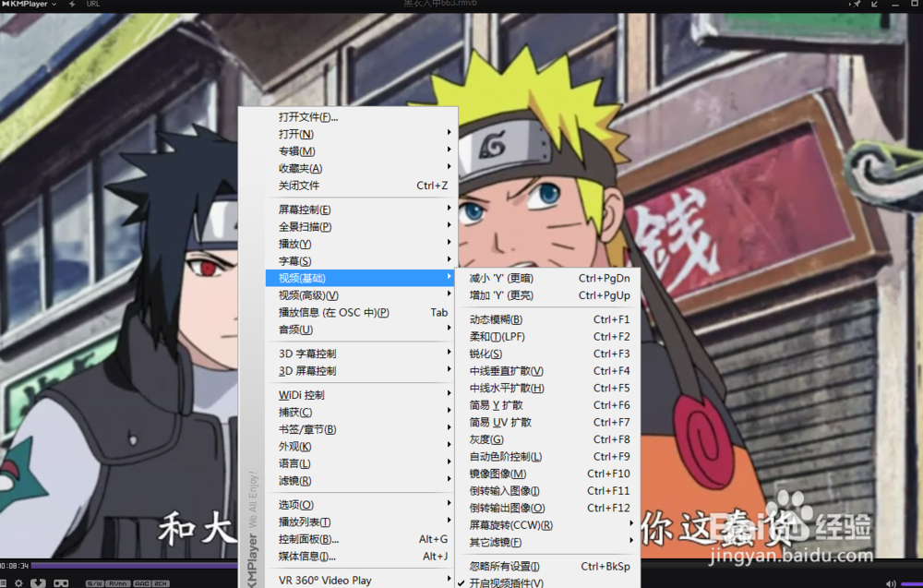Click the AAC audio codec indicator
This screenshot has height=588, width=923.
(x=142, y=583)
